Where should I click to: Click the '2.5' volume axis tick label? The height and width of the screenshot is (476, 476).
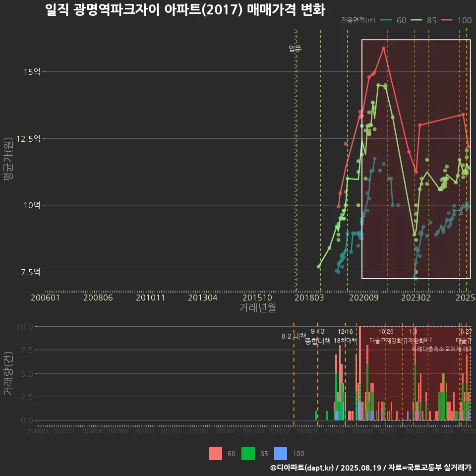click(x=27, y=397)
